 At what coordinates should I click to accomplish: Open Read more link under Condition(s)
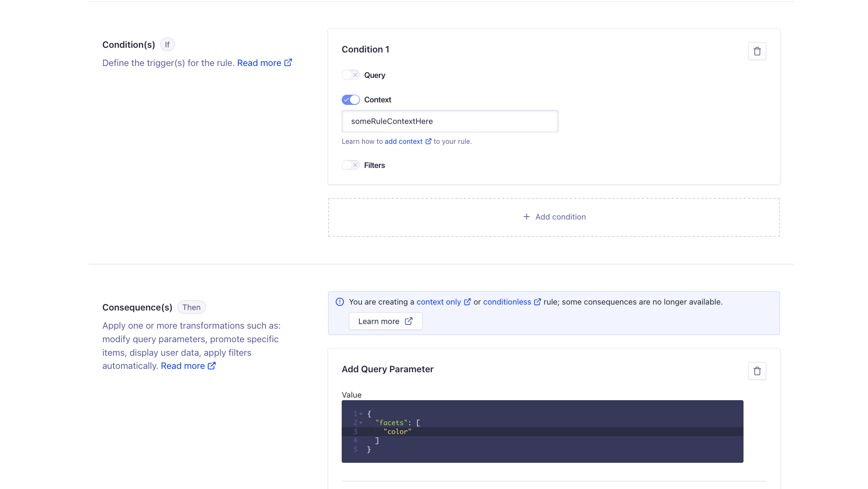pyautogui.click(x=265, y=63)
